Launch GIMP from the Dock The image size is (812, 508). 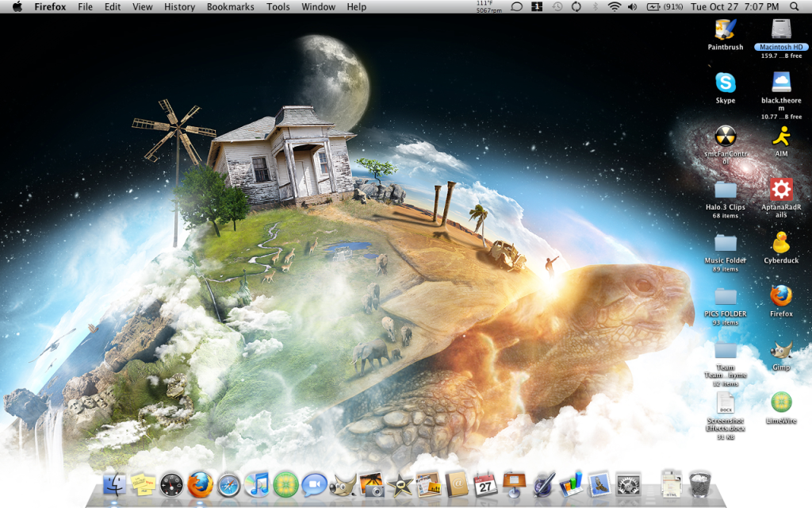click(343, 485)
